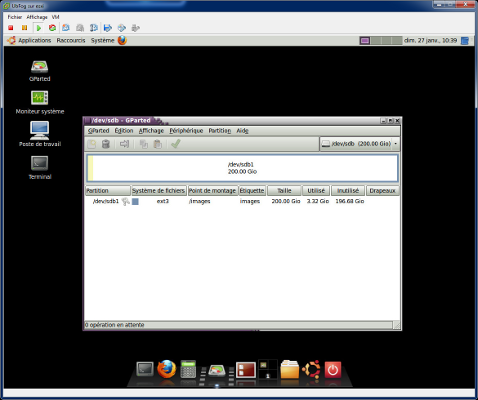Click the Taille column header

pos(284,191)
